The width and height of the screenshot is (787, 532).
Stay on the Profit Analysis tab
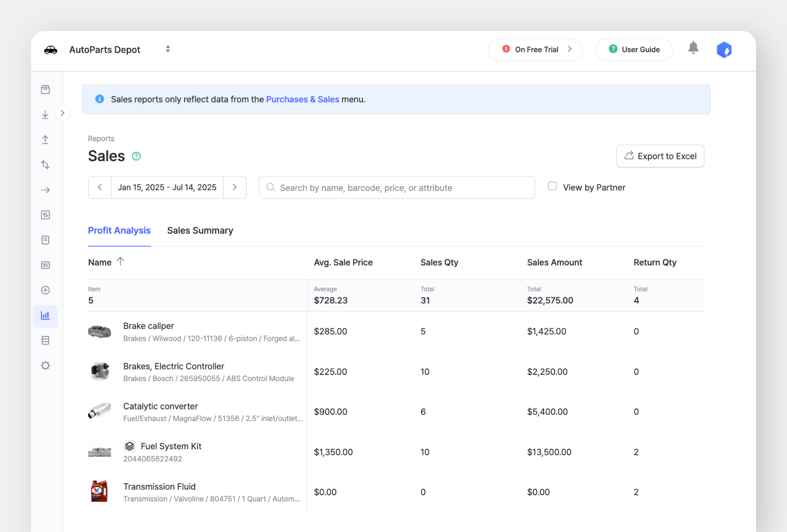pos(119,230)
